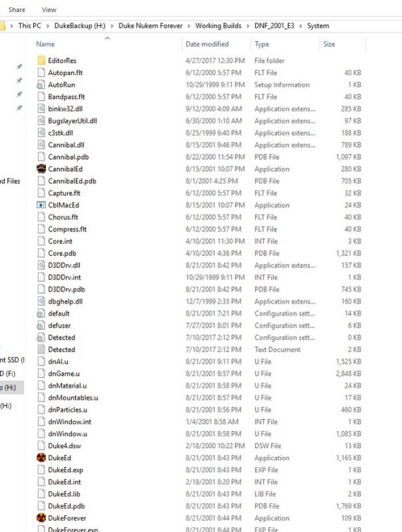Go to This PC in breadcrumb
Image resolution: width=402 pixels, height=532 pixels.
[29, 26]
